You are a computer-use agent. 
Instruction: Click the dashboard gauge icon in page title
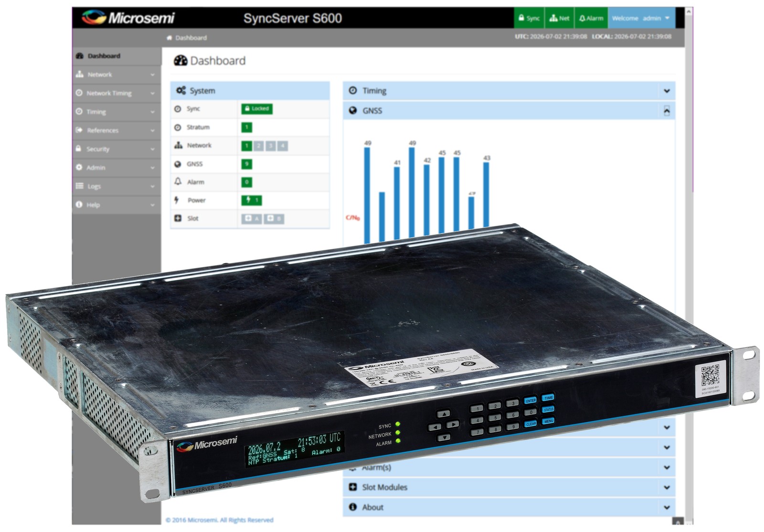[180, 60]
